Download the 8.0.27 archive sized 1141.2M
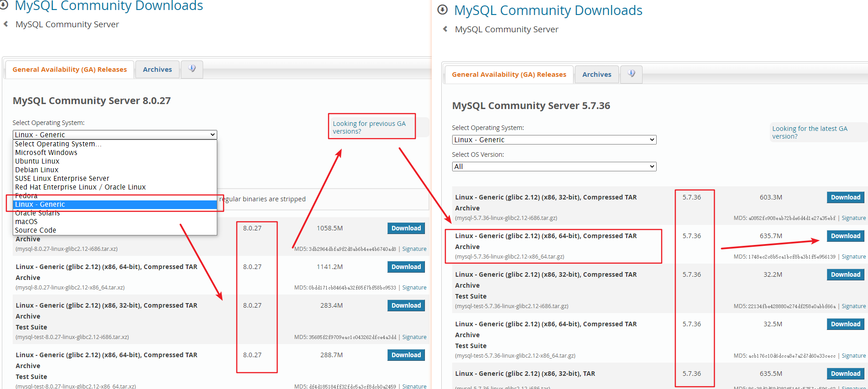 (x=406, y=267)
